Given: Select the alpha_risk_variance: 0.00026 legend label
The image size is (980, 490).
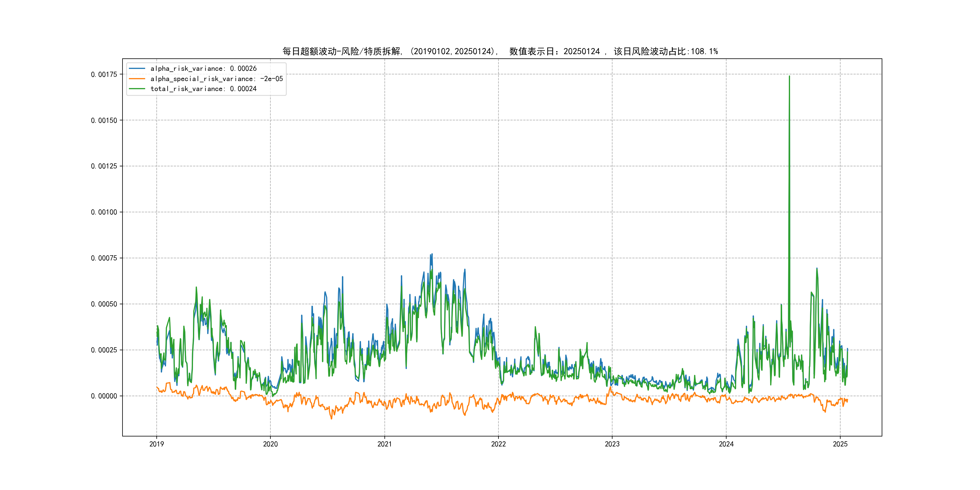Looking at the screenshot, I should click(204, 68).
